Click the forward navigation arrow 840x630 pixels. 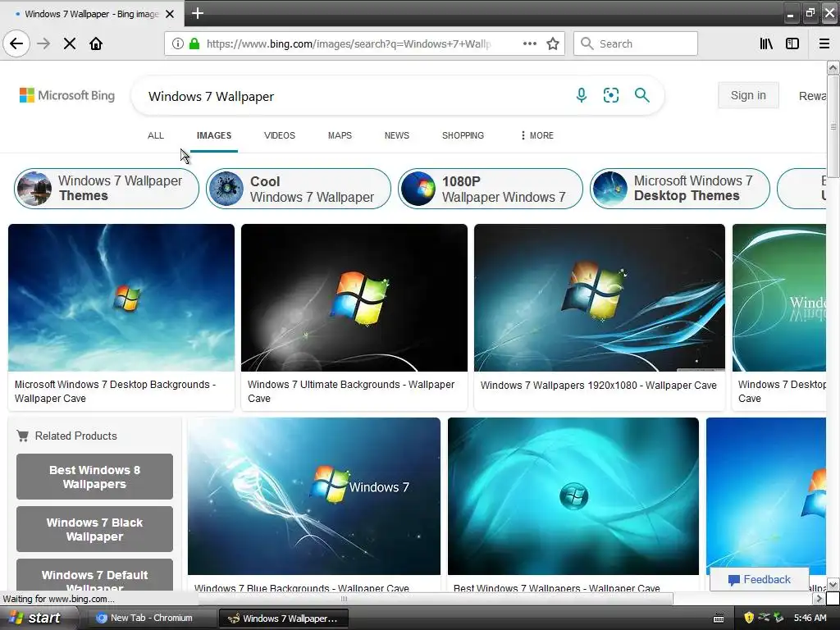coord(43,43)
